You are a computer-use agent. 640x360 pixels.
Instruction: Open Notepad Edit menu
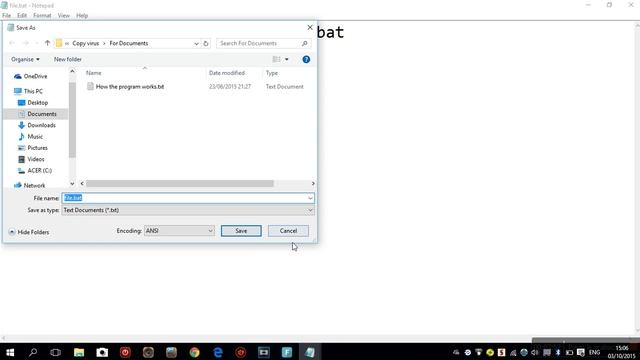pos(22,16)
